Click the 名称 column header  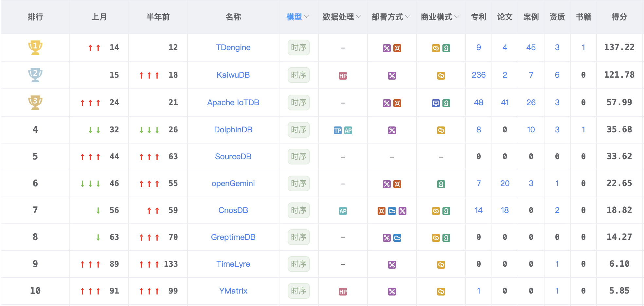click(x=233, y=17)
